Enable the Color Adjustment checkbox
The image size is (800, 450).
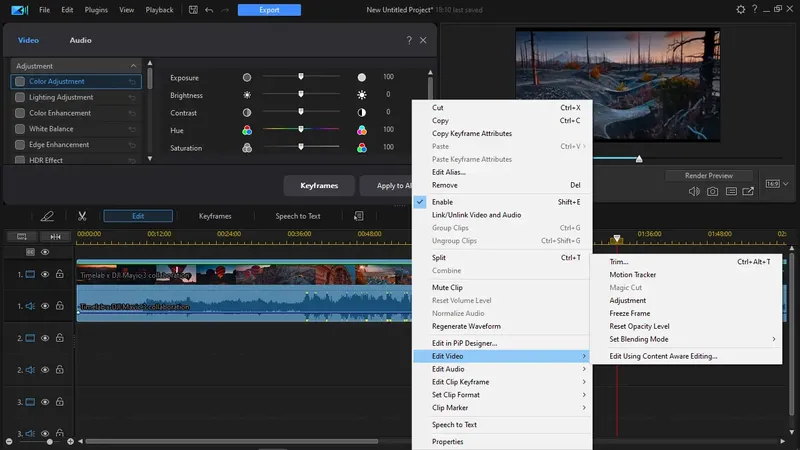pyautogui.click(x=20, y=82)
